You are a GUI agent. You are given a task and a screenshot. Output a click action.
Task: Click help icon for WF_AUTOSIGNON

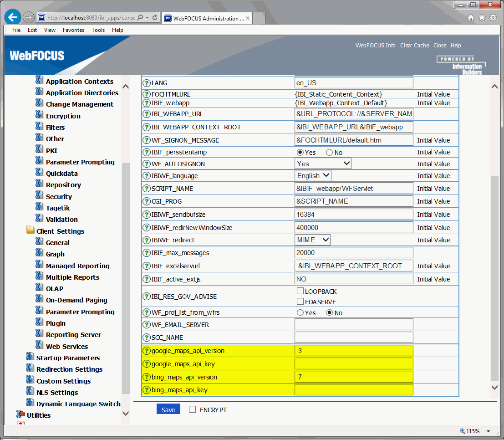click(147, 164)
